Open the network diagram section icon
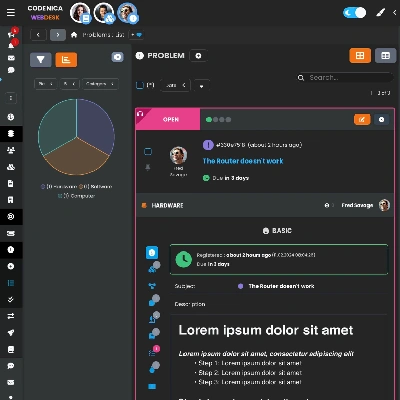Viewport: 400px width, 400px height. click(x=152, y=285)
